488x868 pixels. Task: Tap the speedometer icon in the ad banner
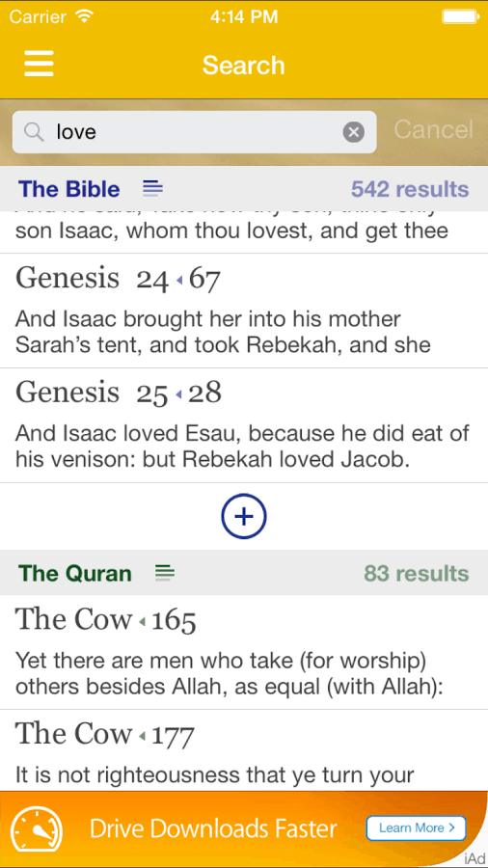pos(37,829)
